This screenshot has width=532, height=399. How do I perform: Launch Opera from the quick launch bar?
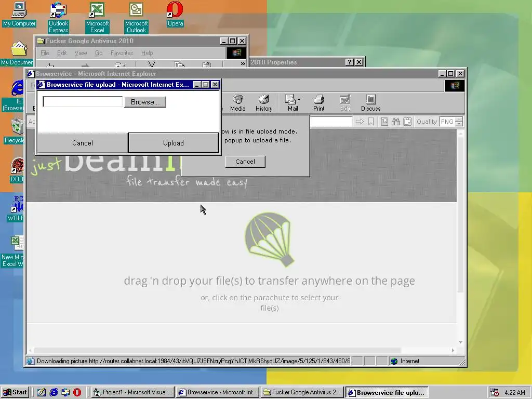77,392
